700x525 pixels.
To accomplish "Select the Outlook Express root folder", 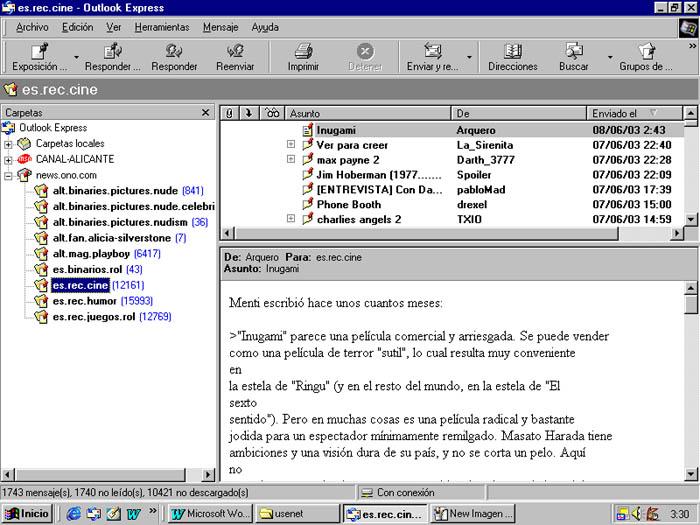I will (53, 128).
